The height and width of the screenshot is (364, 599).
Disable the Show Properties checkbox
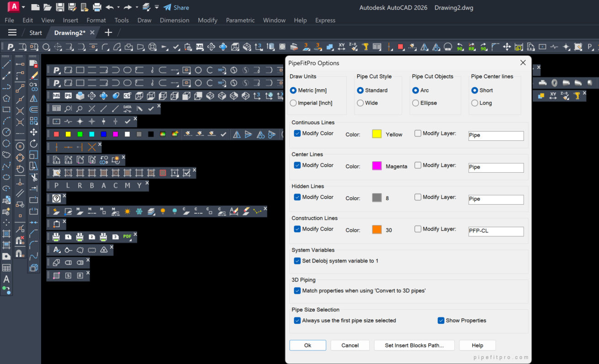click(x=441, y=321)
